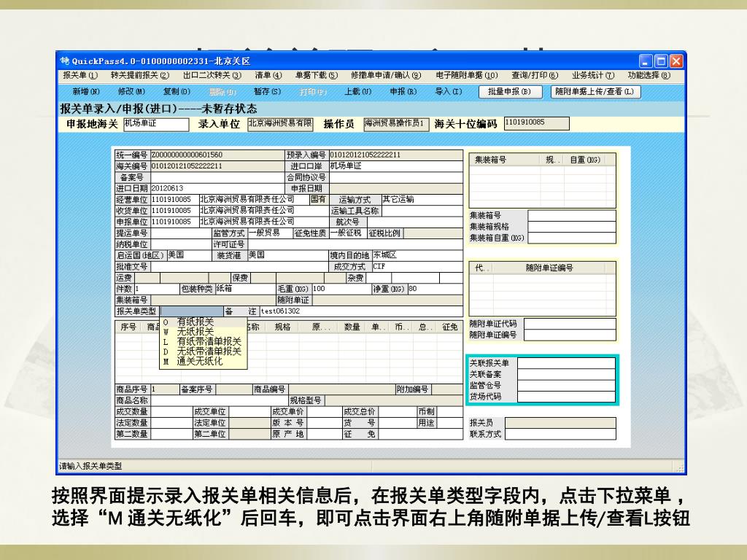Image resolution: width=747 pixels, height=560 pixels.
Task: Open the 转关提前报关(2) menu
Action: [139, 75]
